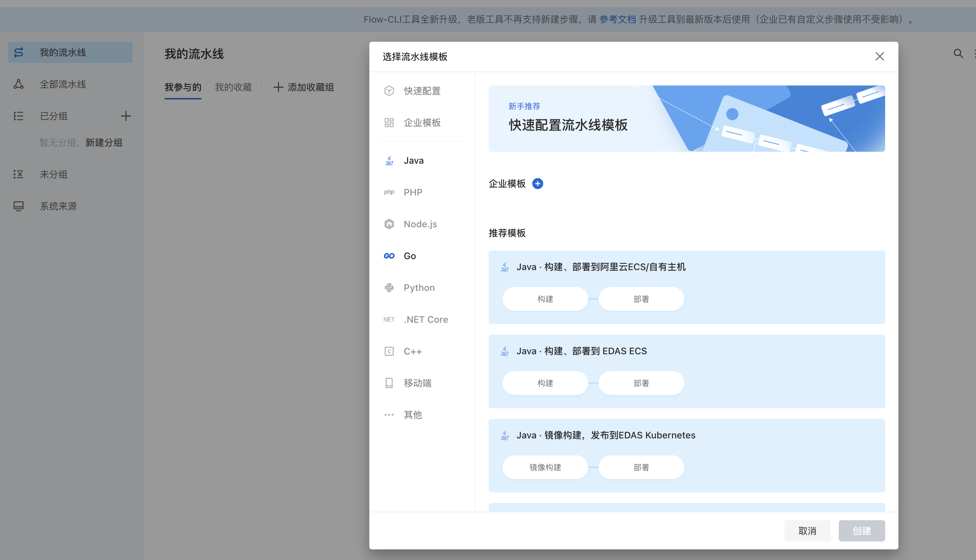Screen dimensions: 976x560
Task: Expand the 已分组 section with the plus icon
Action: pyautogui.click(x=126, y=116)
